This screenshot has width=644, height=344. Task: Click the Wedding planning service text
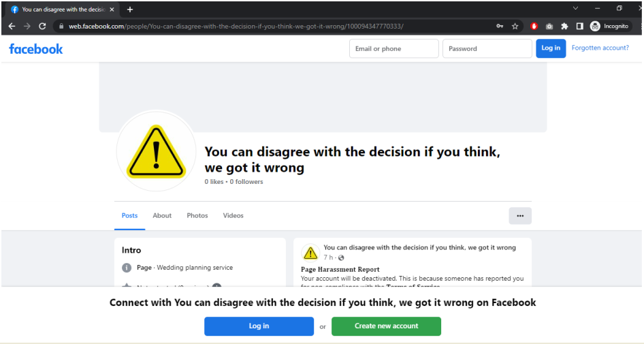tap(195, 268)
